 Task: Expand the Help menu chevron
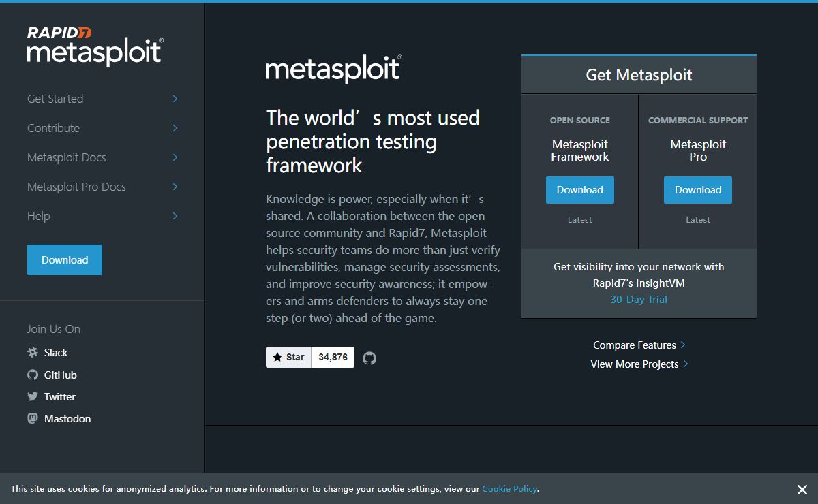pyautogui.click(x=175, y=216)
